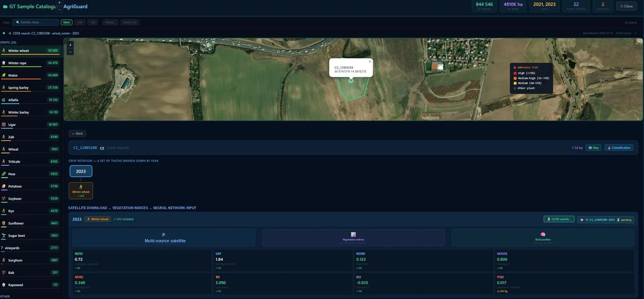Click the Soybean crop icon
Viewport: 644px width, 299px height.
point(4,198)
